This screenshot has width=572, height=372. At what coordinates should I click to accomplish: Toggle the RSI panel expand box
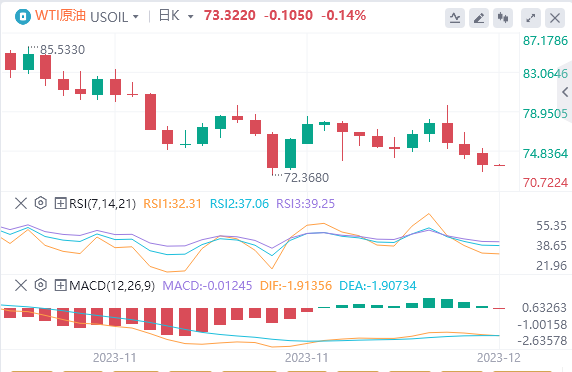[x=60, y=203]
